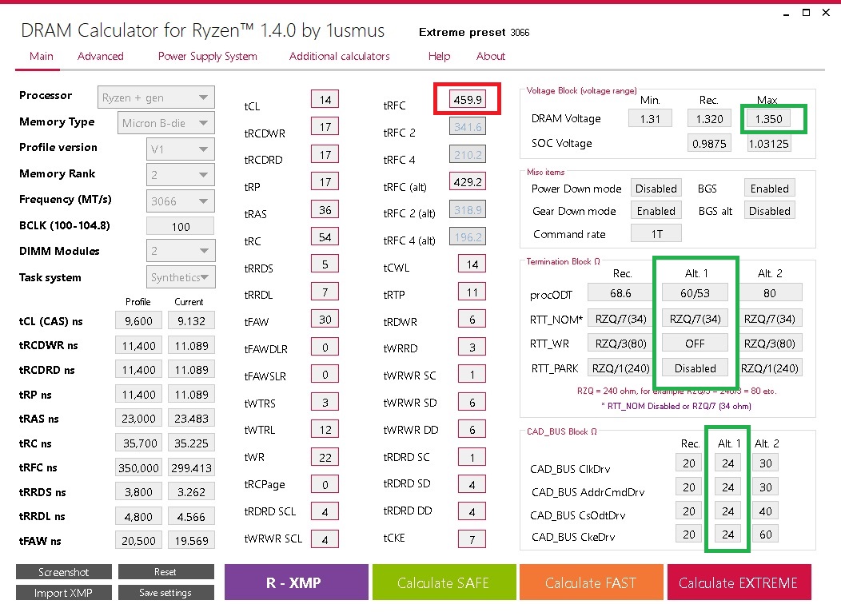Open the Processor dropdown
The image size is (841, 616).
156,97
